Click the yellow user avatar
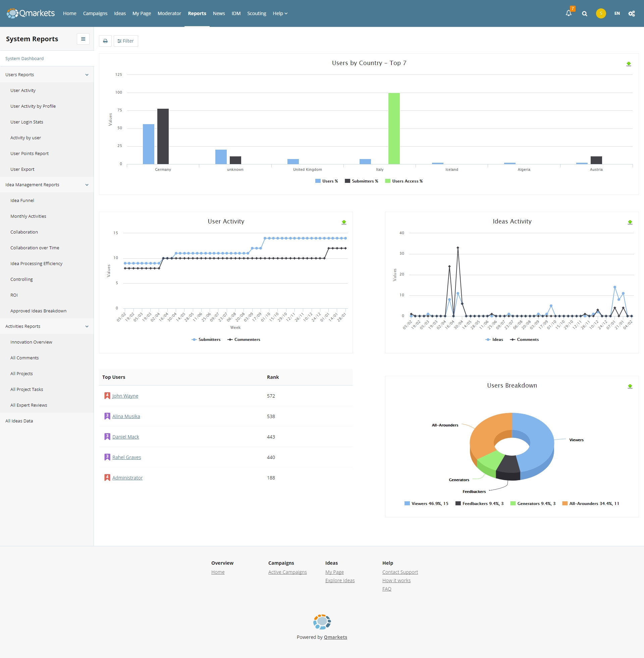 601,13
